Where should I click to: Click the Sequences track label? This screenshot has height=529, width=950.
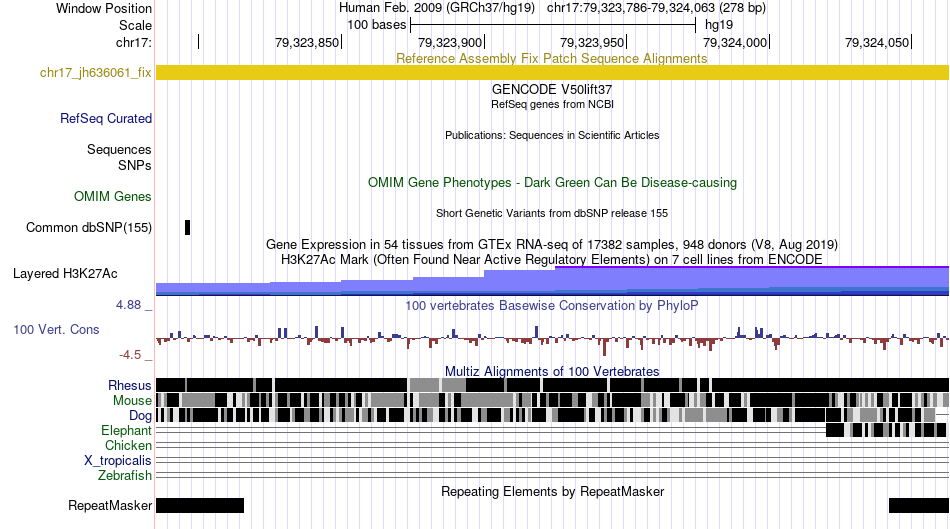tap(119, 149)
